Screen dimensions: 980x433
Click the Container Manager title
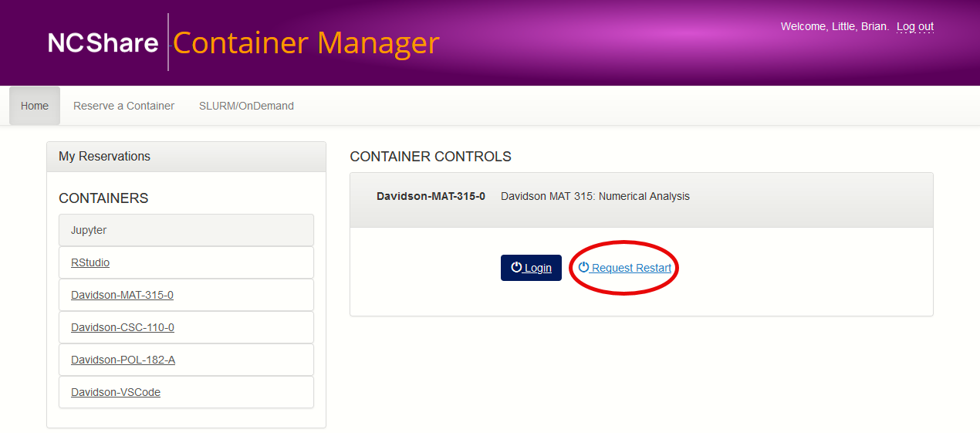[x=306, y=43]
